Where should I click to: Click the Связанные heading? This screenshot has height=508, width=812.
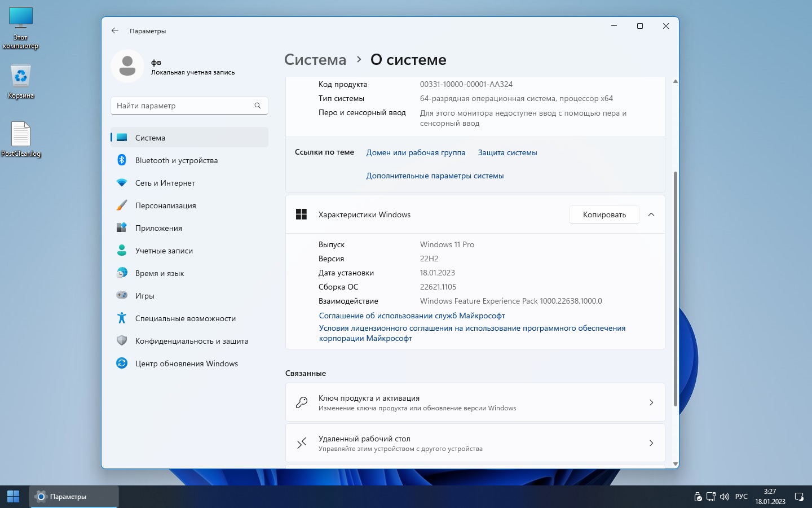tap(306, 373)
